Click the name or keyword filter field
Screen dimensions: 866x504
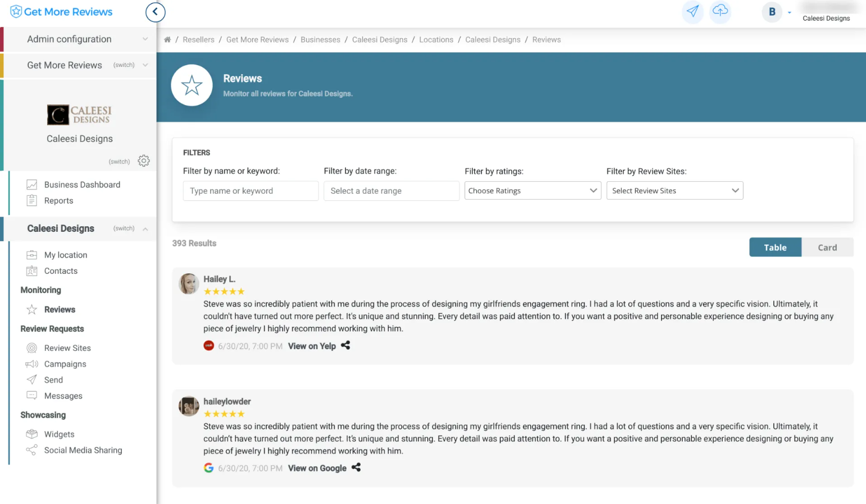click(250, 191)
